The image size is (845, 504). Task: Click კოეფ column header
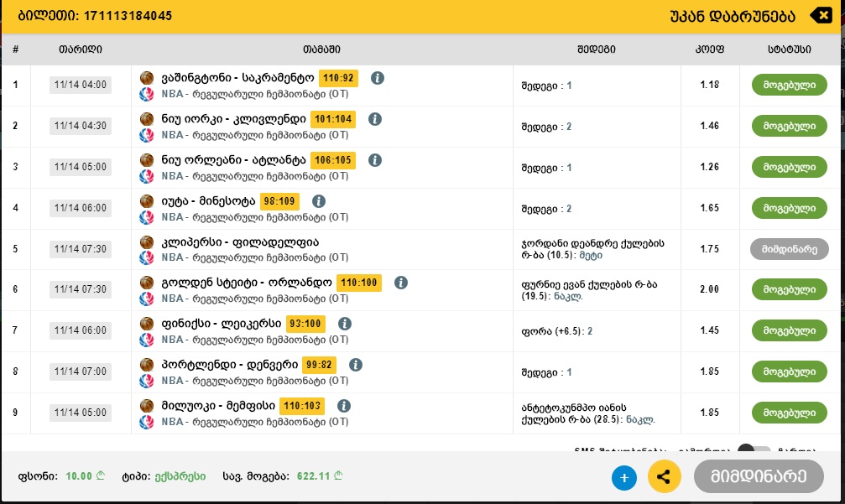pyautogui.click(x=710, y=49)
